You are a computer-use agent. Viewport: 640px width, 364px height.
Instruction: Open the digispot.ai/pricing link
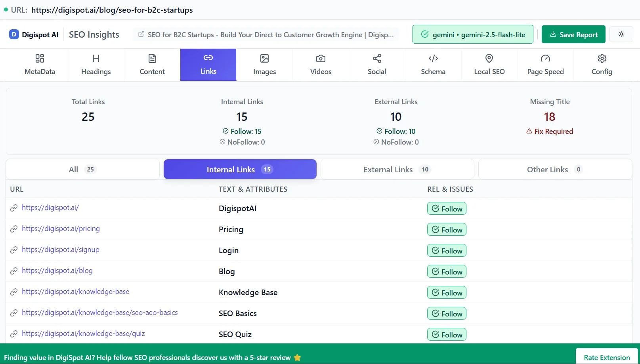click(x=61, y=229)
